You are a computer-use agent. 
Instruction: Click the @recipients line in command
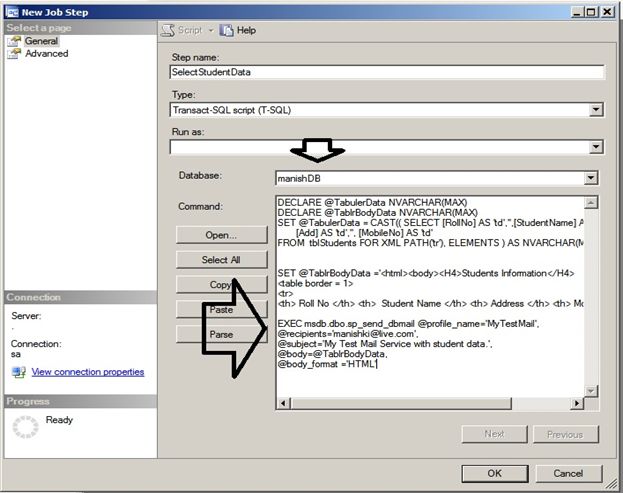click(348, 334)
